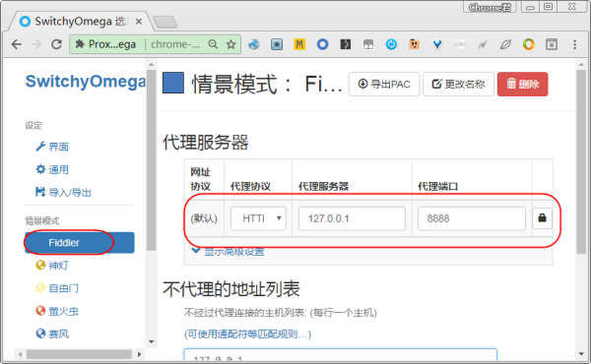Click the leaf-shaped extension icon
591x364 pixels.
pos(505,44)
